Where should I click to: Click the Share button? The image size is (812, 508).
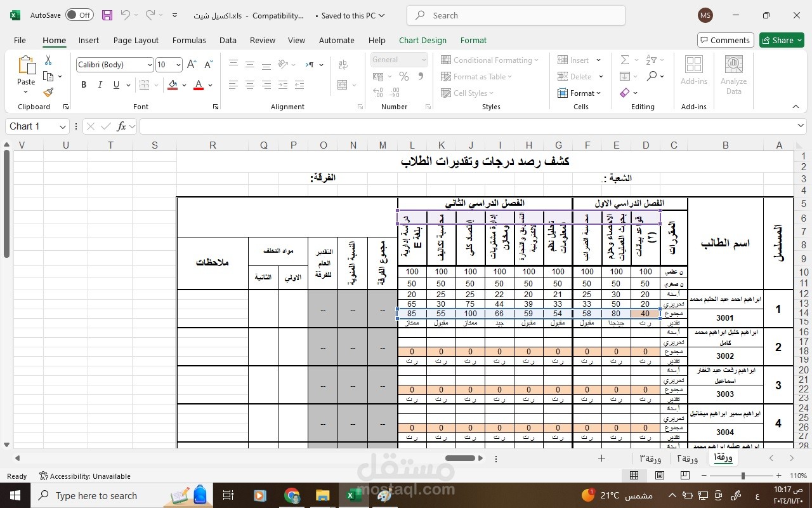782,40
